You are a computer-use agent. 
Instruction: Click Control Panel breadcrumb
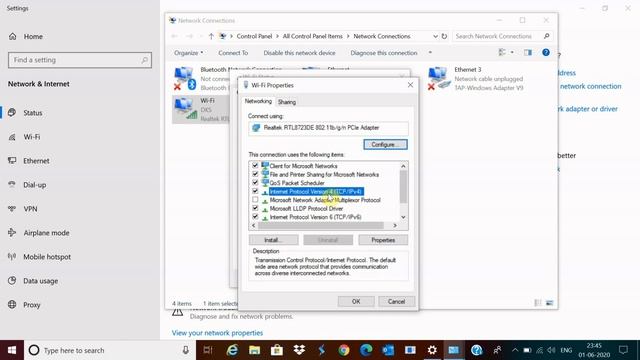point(254,36)
